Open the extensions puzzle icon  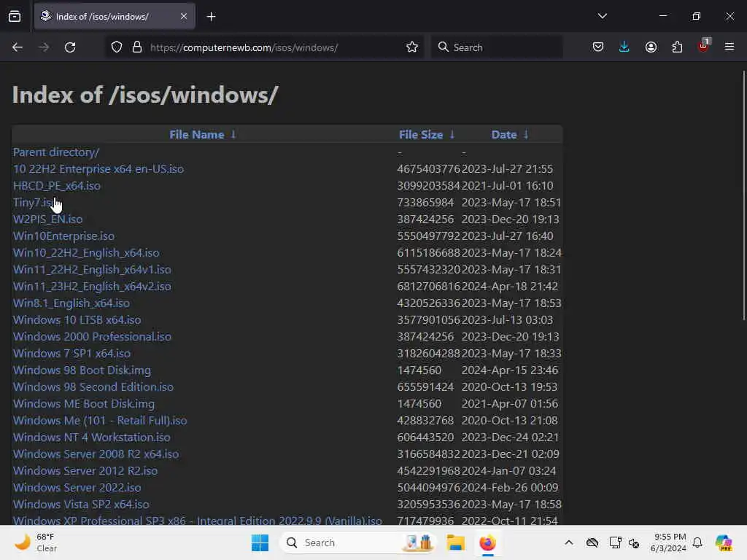point(677,47)
